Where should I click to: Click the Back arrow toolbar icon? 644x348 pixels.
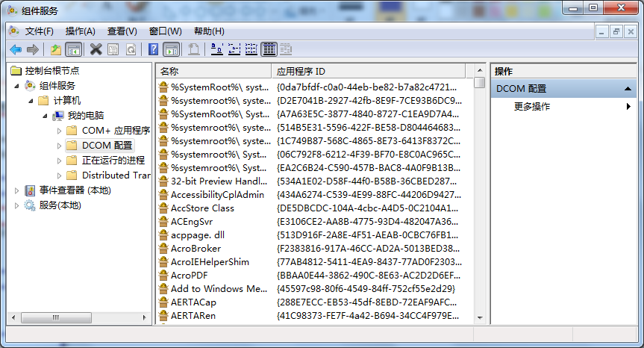pos(16,50)
